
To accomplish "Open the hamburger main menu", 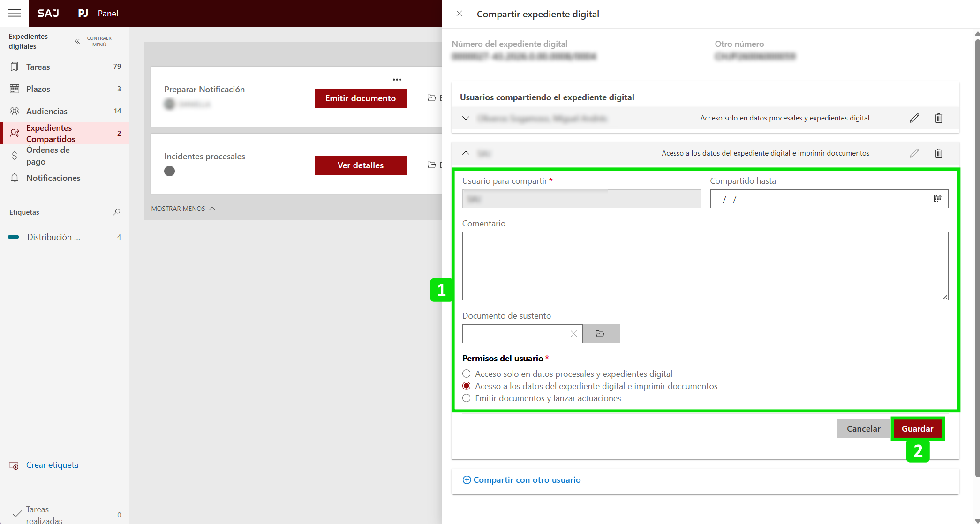I will (15, 13).
